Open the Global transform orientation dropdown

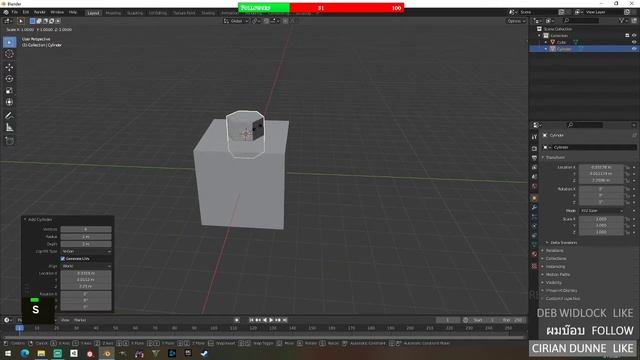click(236, 21)
